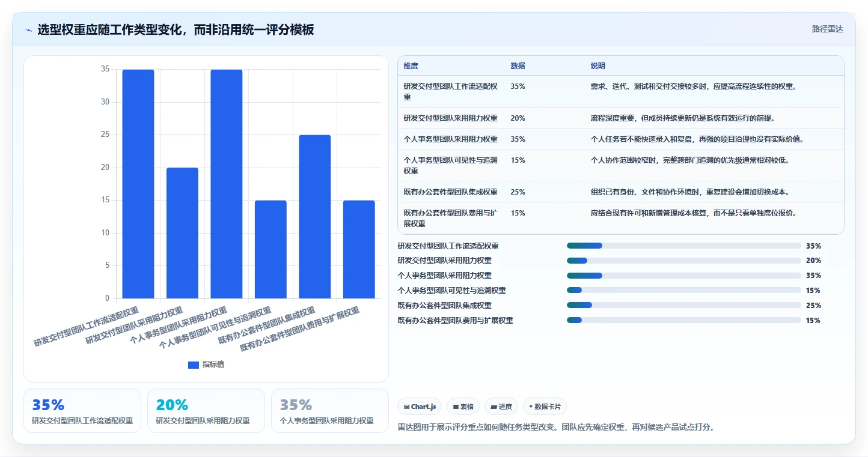Toggle the 指标值 legend color swatch
The width and height of the screenshot is (868, 457).
(x=194, y=365)
